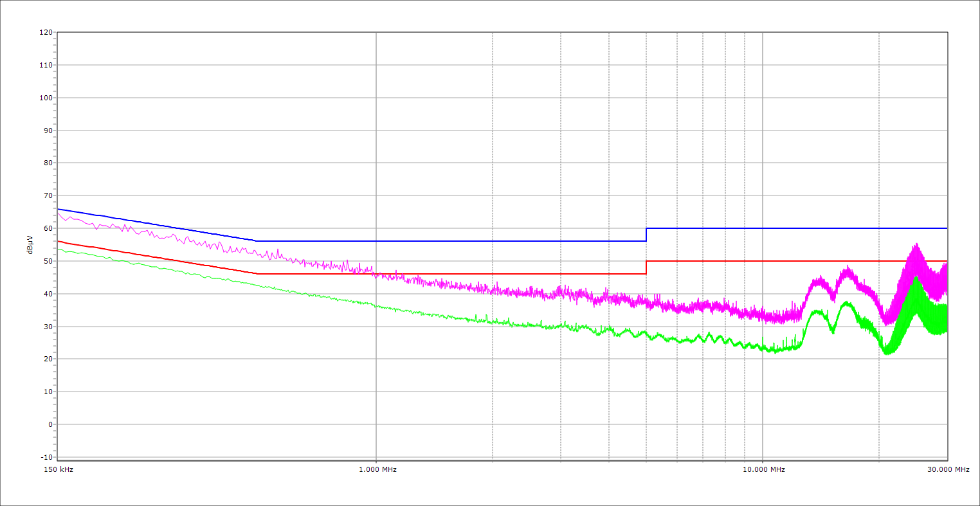
Task: Click the 0 y-axis tick label
Action: (x=49, y=424)
